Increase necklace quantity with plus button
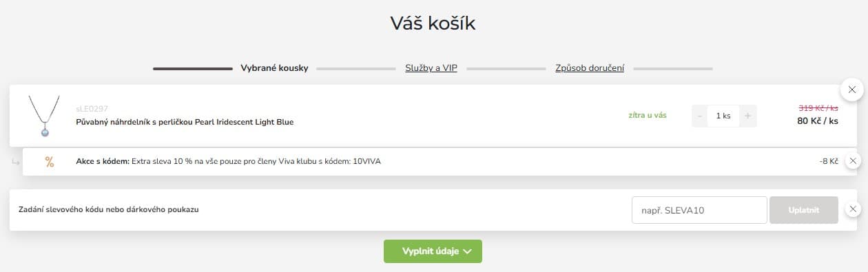This screenshot has width=868, height=272. (x=747, y=116)
